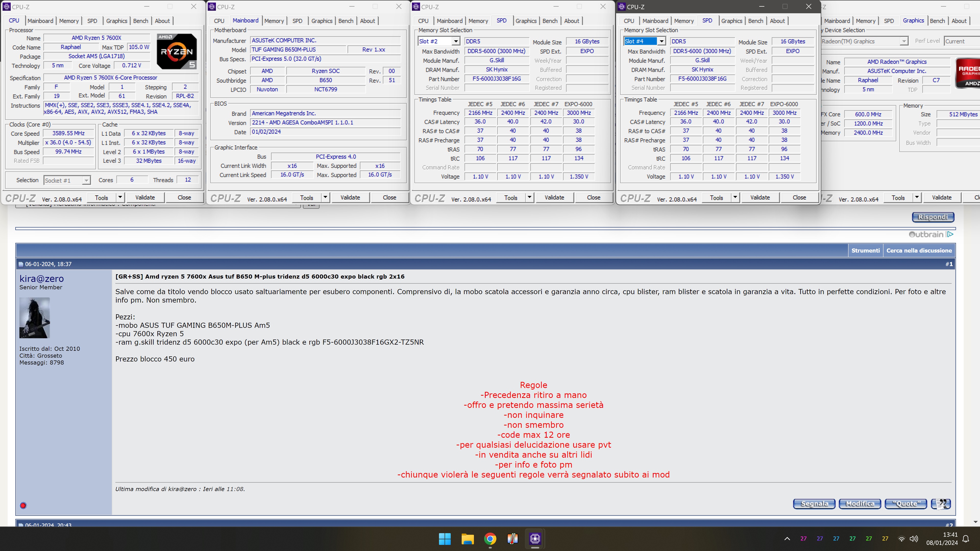Click the Perf Level Current field
The image size is (980, 551).
click(962, 41)
